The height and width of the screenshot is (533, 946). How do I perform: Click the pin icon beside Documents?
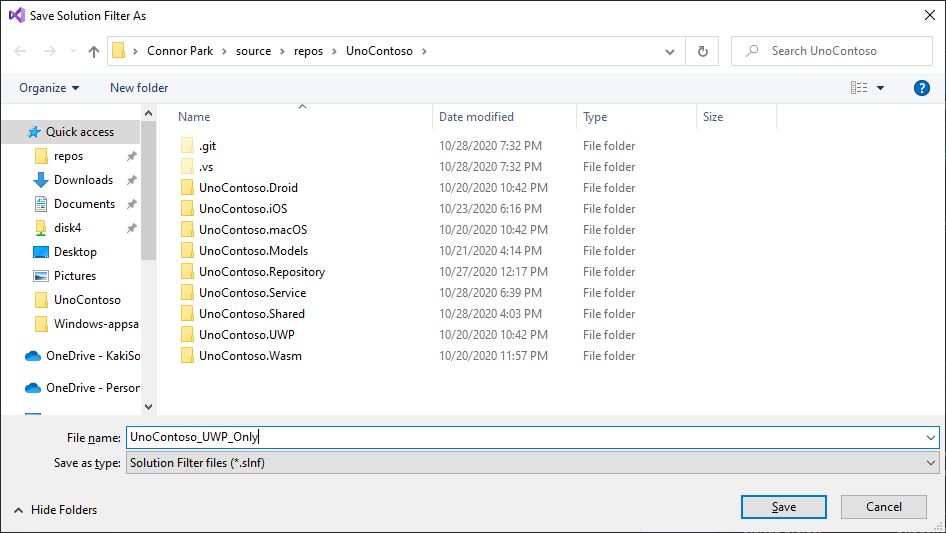click(x=132, y=205)
